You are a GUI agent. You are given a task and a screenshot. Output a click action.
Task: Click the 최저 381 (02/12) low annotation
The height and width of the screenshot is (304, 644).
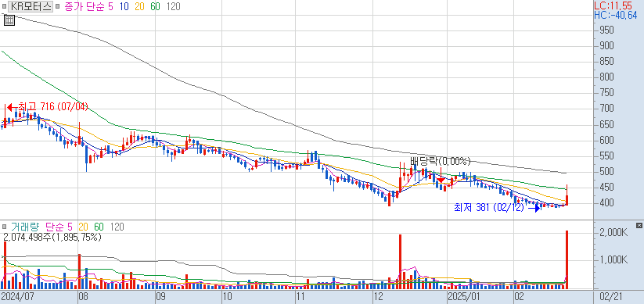pyautogui.click(x=489, y=208)
